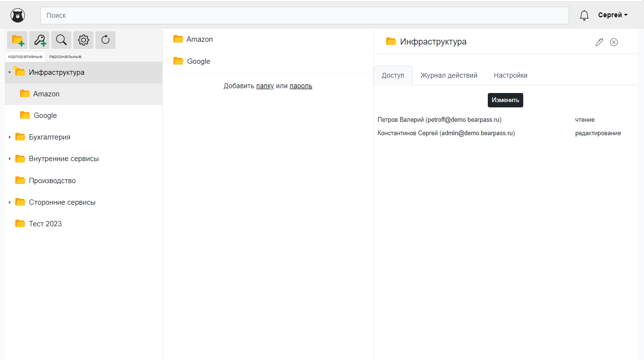Open notifications bell icon

pyautogui.click(x=584, y=15)
